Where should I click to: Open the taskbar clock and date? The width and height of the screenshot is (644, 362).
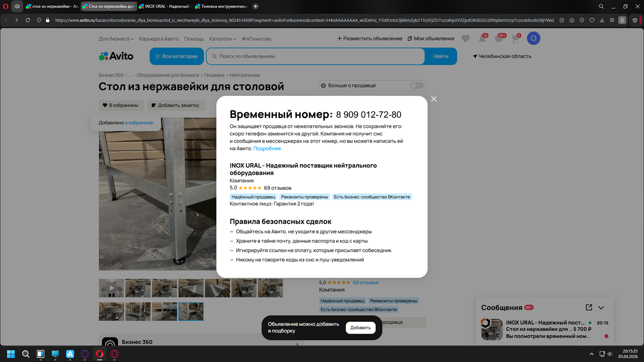point(627,354)
